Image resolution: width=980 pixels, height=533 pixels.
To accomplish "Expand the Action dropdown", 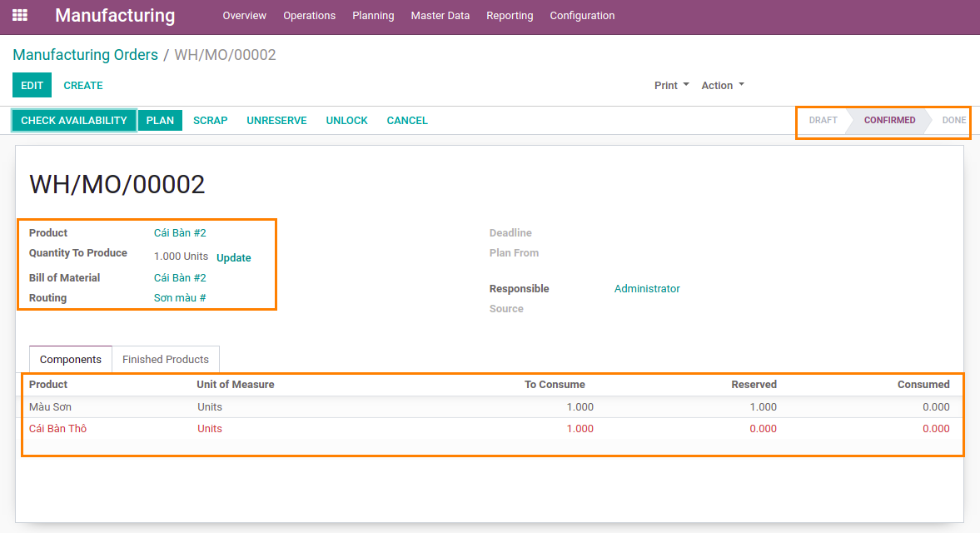I will (x=723, y=86).
